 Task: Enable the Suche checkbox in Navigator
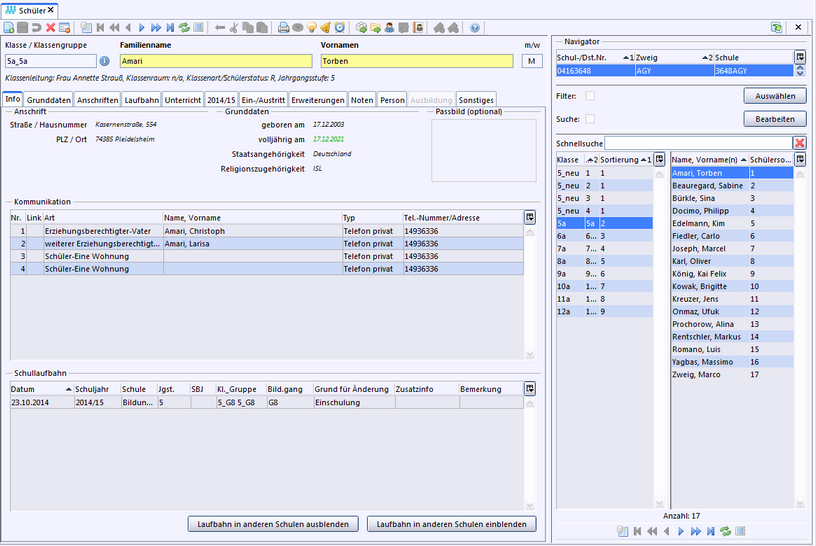tap(590, 119)
